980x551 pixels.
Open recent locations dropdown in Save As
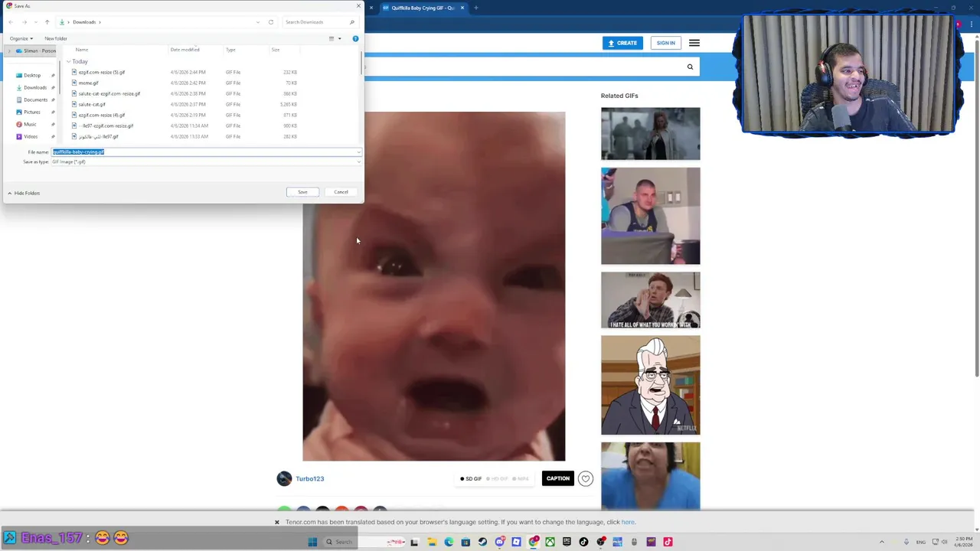tap(35, 22)
